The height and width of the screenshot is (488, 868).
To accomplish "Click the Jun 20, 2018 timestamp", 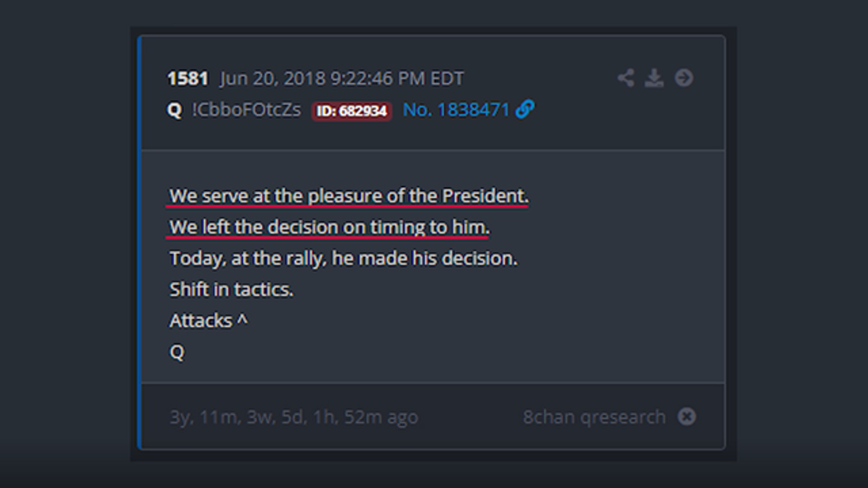I will tap(342, 79).
